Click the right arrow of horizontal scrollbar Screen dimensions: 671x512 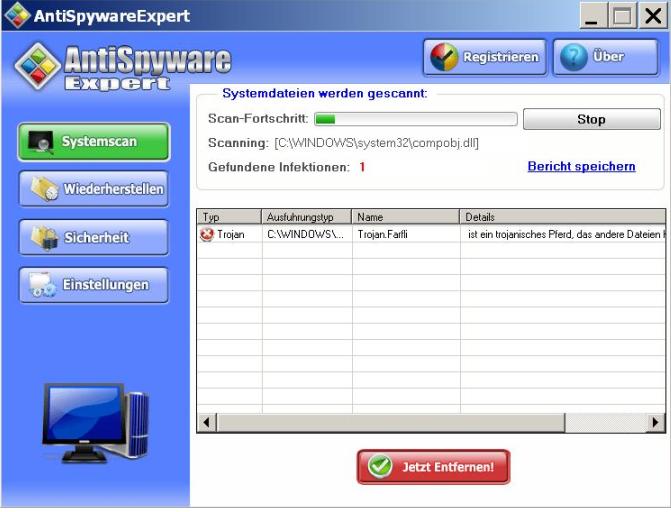click(x=656, y=423)
